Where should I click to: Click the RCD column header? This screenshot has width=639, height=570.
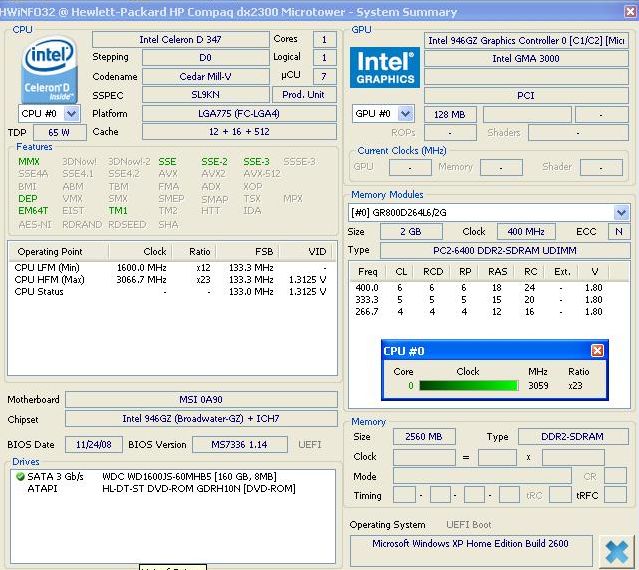tap(432, 272)
